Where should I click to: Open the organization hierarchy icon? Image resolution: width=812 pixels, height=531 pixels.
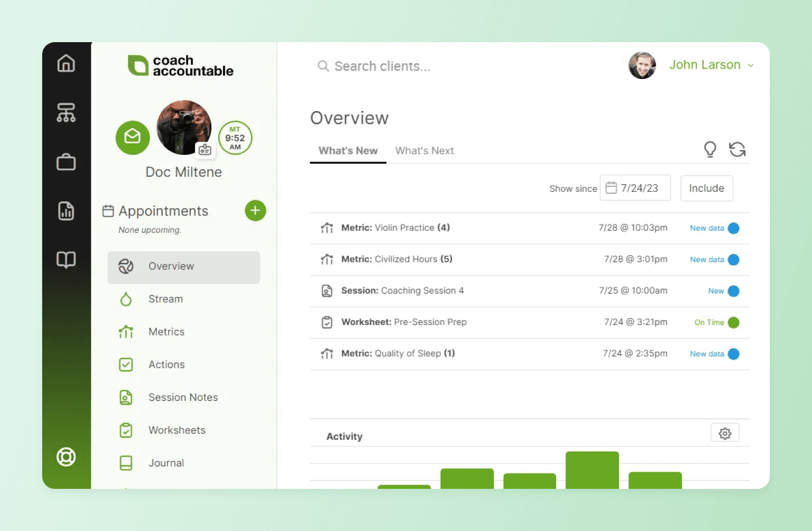click(66, 112)
